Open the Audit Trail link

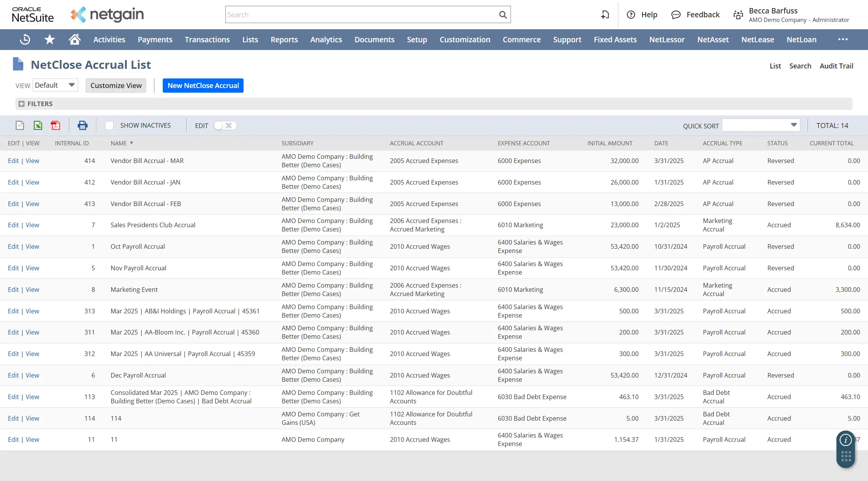pyautogui.click(x=836, y=66)
